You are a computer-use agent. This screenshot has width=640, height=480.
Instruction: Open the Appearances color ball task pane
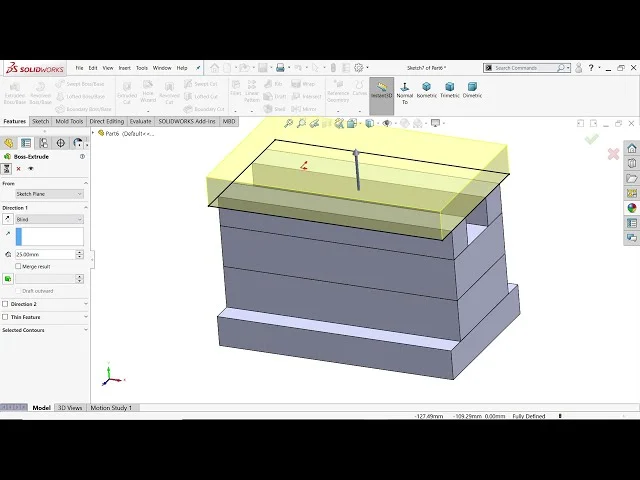(632, 208)
